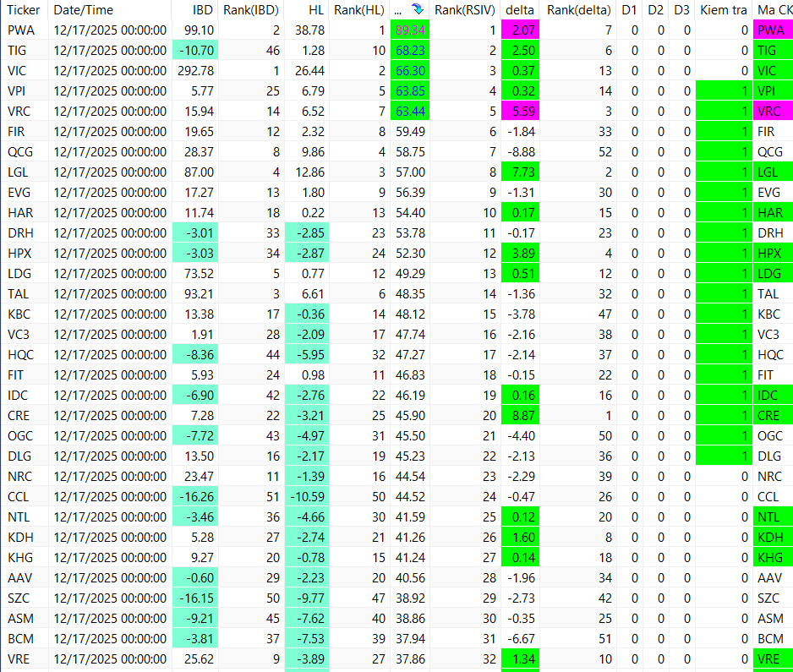Select the HQC ticker cell
This screenshot has height=672, width=793.
coord(25,355)
